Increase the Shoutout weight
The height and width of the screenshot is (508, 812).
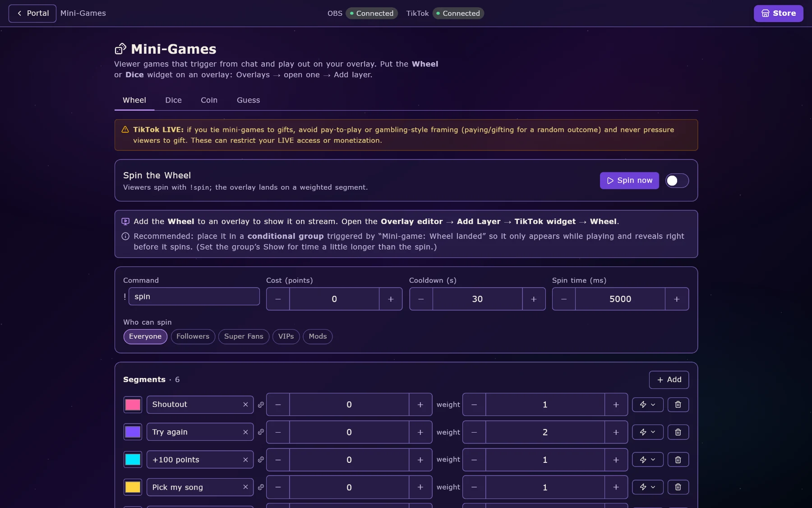[x=616, y=405]
